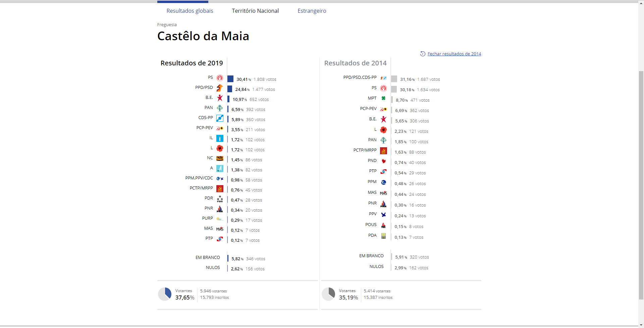Click the CDS-PP blue square logo
644x328 pixels.
point(220,118)
